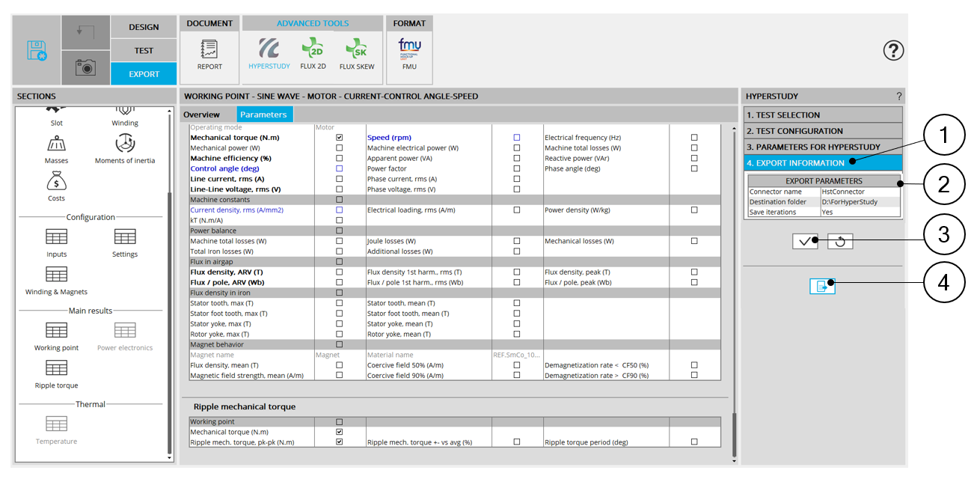Image resolution: width=980 pixels, height=482 pixels.
Task: Enable the Machine efficiency (%) checkbox
Action: pos(340,159)
